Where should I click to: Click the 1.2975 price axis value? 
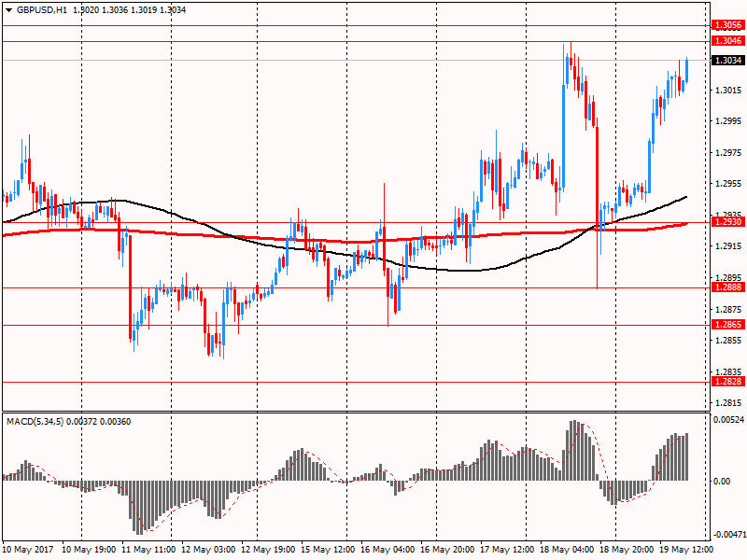tap(729, 153)
